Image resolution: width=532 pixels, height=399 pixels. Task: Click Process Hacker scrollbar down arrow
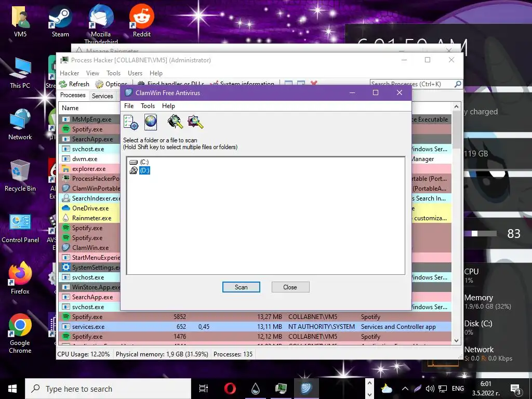(x=456, y=341)
